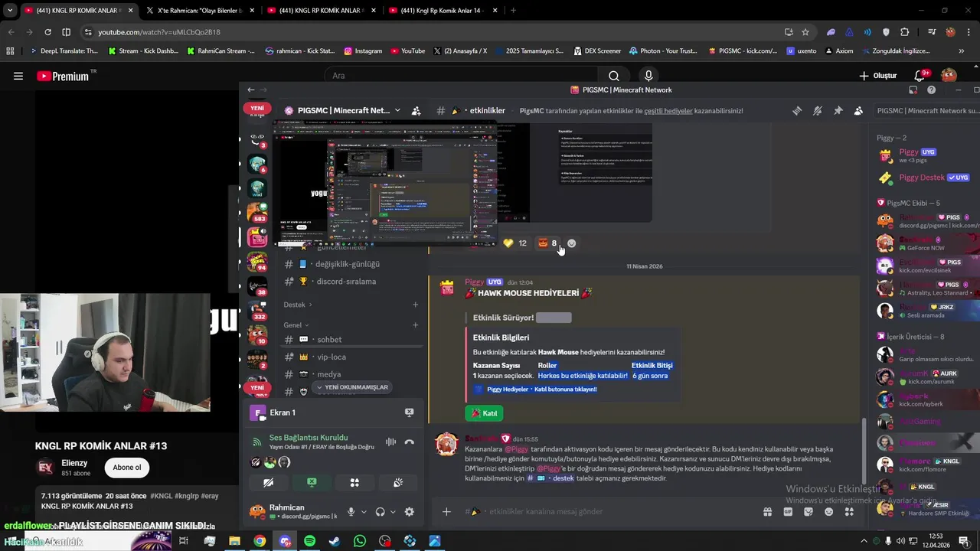Viewport: 980px width, 551px height.
Task: Collapse the Genel category
Action: point(296,325)
